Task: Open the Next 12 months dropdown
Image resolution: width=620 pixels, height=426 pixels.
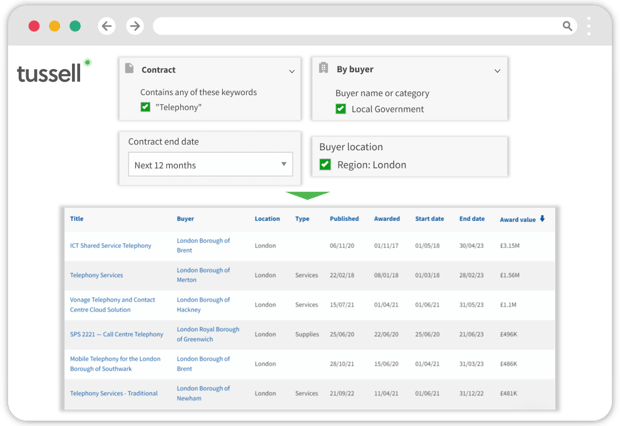Action: click(210, 164)
